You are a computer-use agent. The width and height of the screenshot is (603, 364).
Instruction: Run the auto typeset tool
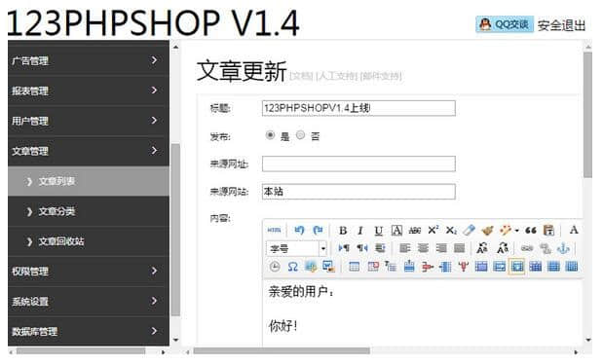click(x=505, y=231)
